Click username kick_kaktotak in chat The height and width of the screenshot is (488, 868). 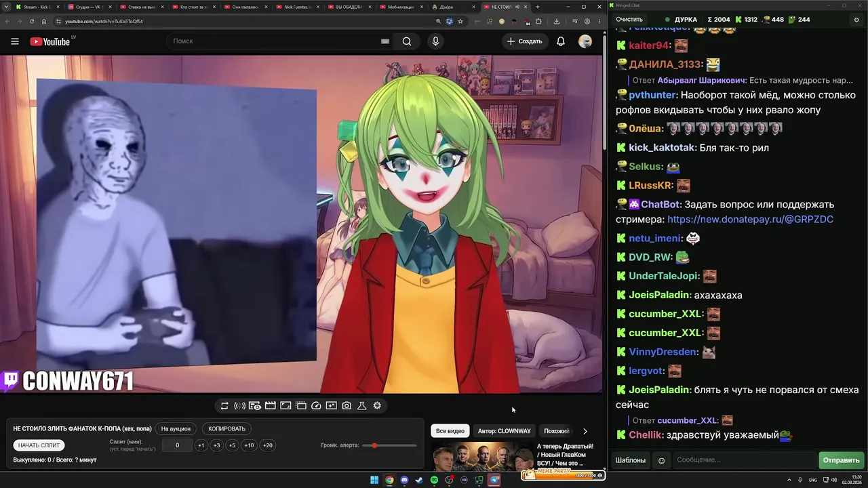(662, 148)
